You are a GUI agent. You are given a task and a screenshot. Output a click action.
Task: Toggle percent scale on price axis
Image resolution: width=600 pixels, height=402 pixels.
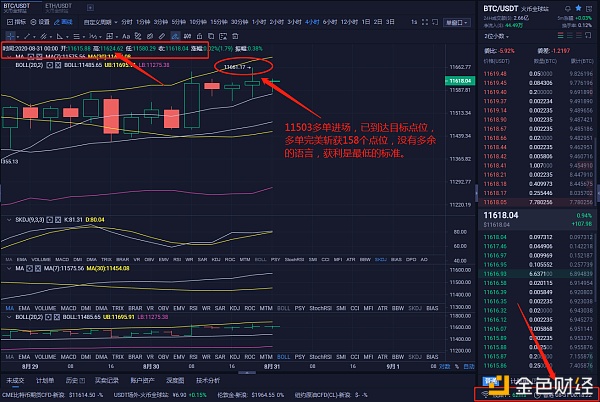[457, 366]
